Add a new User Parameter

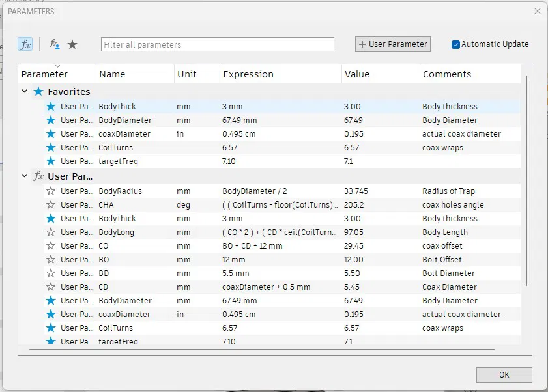point(393,44)
